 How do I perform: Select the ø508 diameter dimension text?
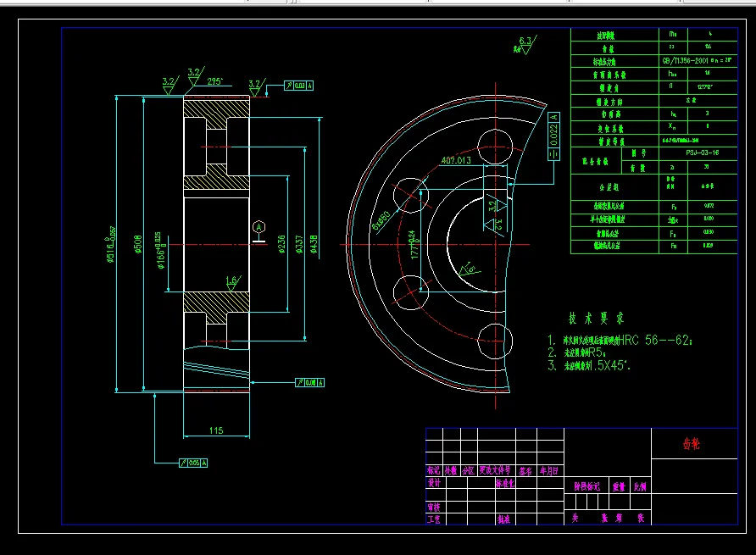click(x=138, y=244)
